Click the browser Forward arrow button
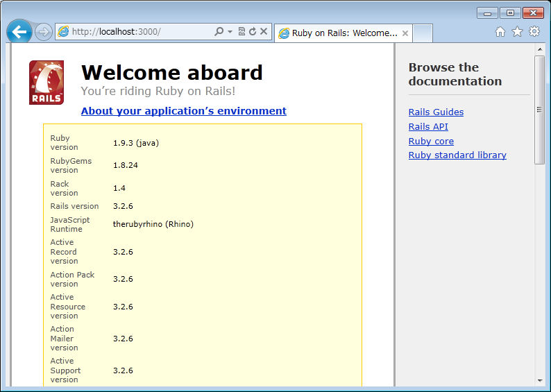Screen dimensions: 551x392 pyautogui.click(x=44, y=33)
